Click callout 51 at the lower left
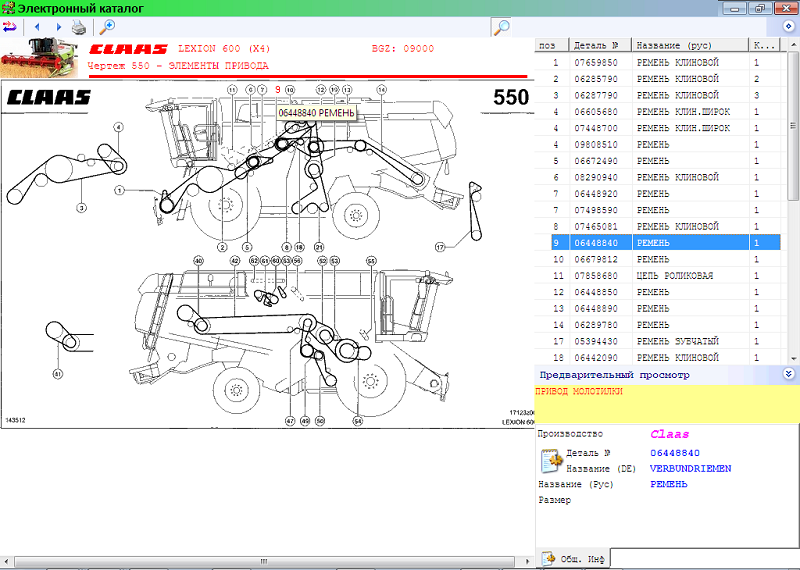Image resolution: width=800 pixels, height=570 pixels. pyautogui.click(x=58, y=374)
